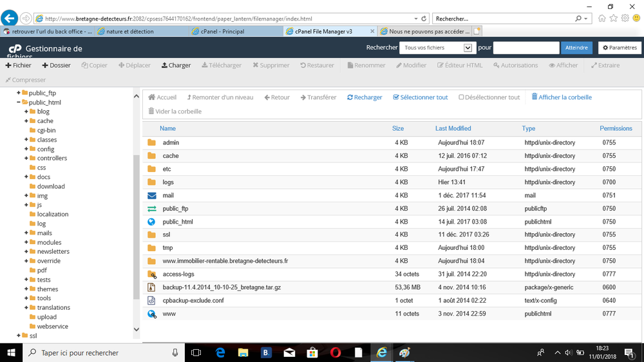Screen dimensions: 644x362
Task: Click the Atteindre search button
Action: (x=576, y=48)
